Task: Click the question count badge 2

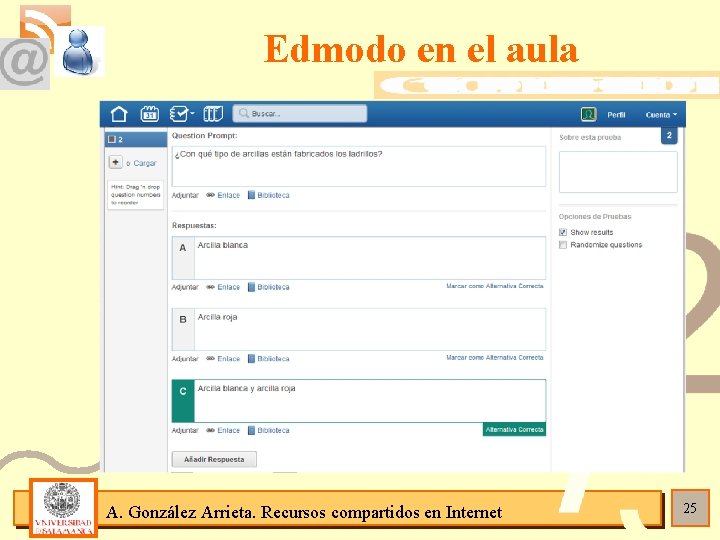Action: click(669, 135)
